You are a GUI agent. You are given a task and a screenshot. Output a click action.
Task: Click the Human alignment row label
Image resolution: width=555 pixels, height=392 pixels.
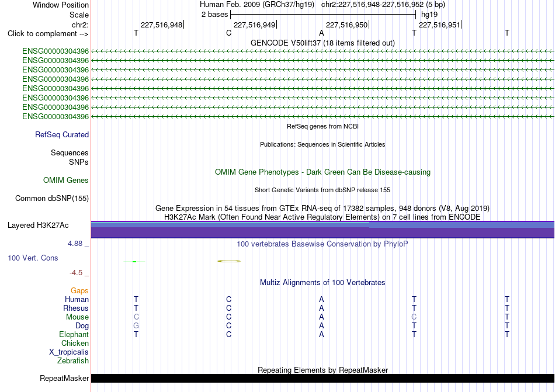(x=77, y=299)
